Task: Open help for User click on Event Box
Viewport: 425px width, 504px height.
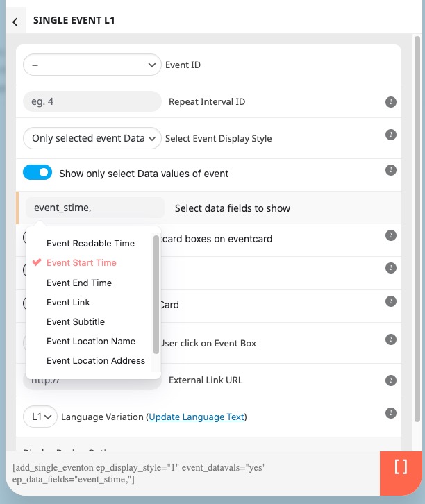Action: 390,339
